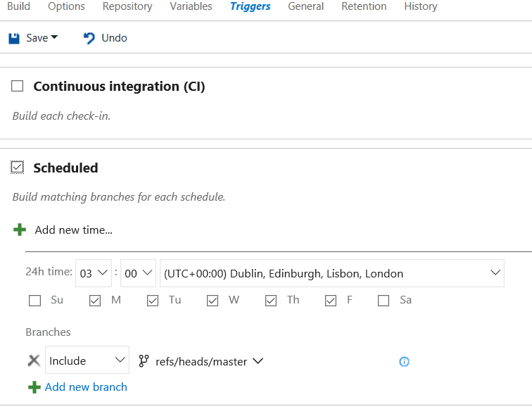Viewport: 532px width, 414px height.
Task: Expand the UTC time zone dropdown
Action: point(332,273)
